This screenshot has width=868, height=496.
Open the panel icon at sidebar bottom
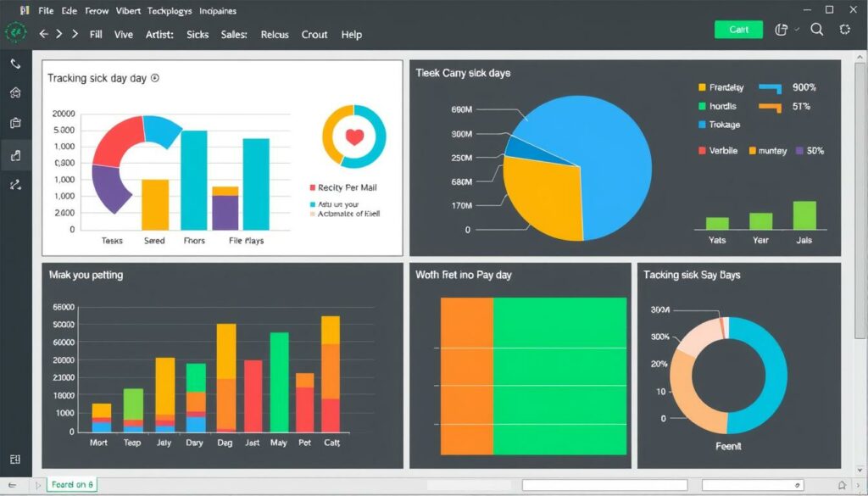click(15, 459)
